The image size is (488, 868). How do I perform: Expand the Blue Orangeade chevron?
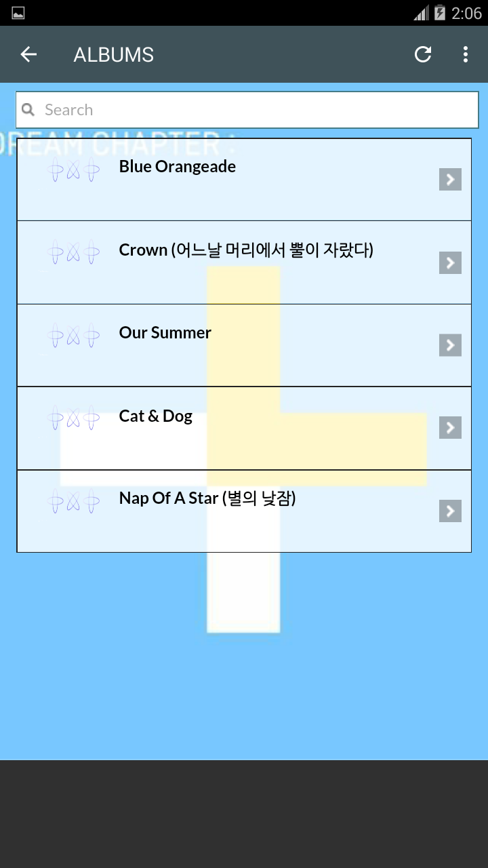pos(450,179)
